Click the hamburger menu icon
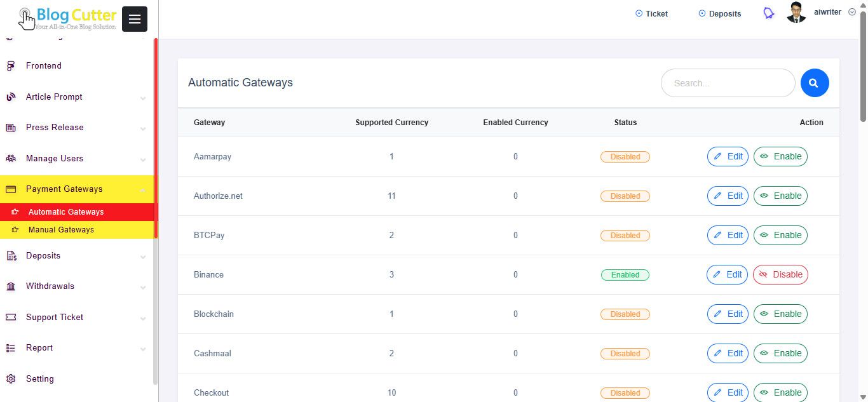 pyautogui.click(x=135, y=19)
